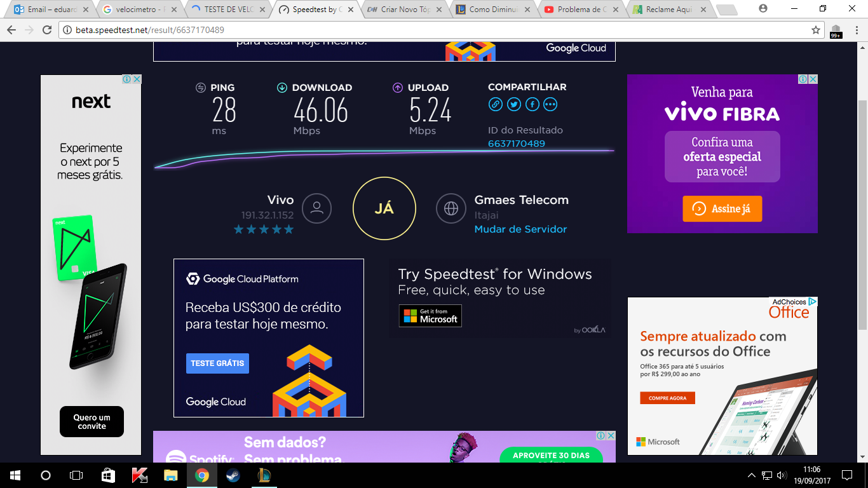The image size is (868, 488).
Task: Open the new tab button
Action: tap(726, 10)
